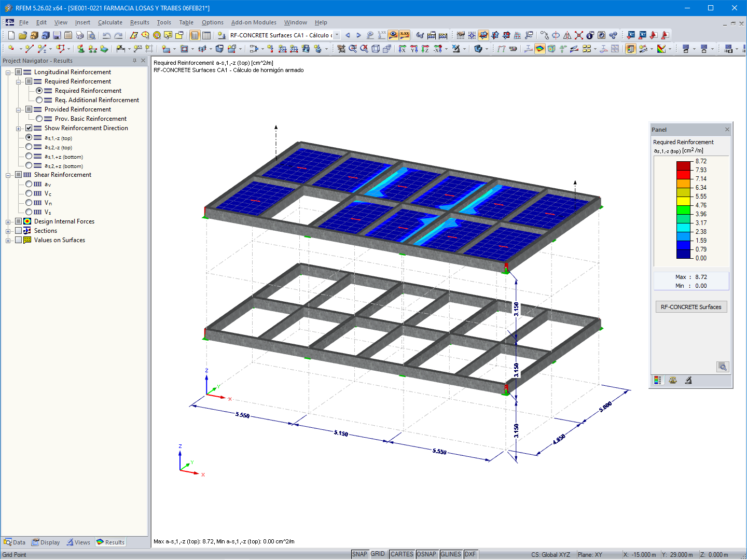
Task: Toggle the SNAP status bar button
Action: (x=359, y=554)
